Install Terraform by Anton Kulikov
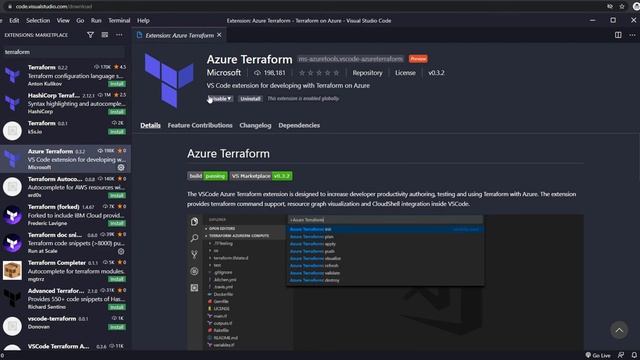 tap(117, 84)
